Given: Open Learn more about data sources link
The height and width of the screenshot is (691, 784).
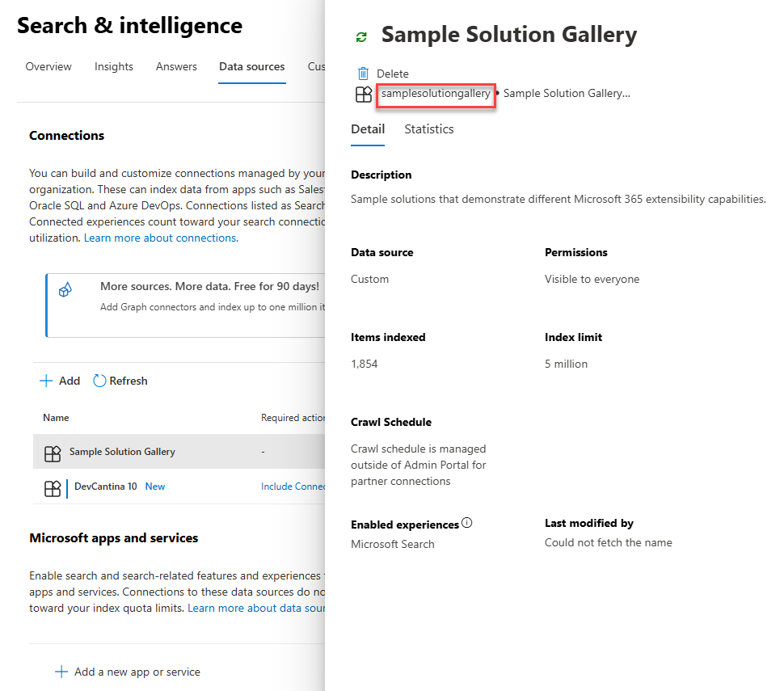Looking at the screenshot, I should point(256,608).
